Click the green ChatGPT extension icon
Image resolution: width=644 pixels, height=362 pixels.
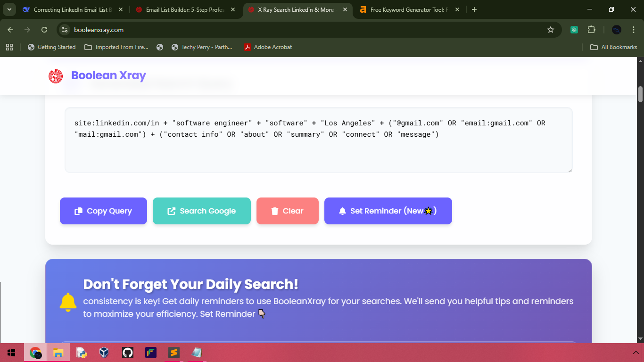(x=574, y=30)
